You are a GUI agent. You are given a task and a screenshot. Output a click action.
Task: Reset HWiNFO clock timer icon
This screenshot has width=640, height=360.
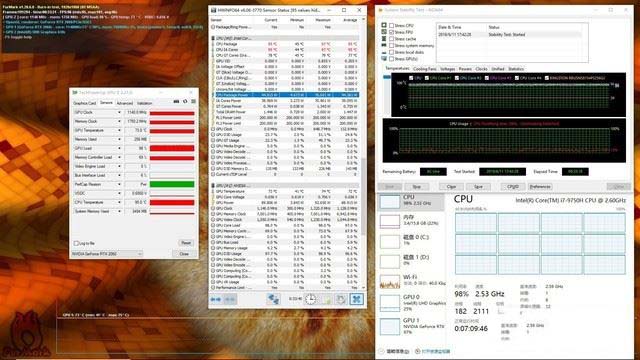pos(311,299)
